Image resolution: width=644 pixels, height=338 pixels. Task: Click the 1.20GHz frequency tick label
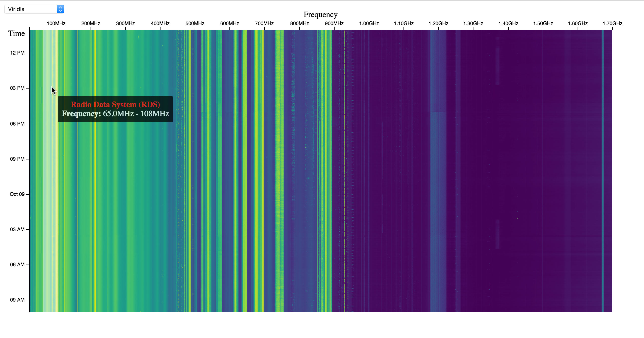(438, 23)
